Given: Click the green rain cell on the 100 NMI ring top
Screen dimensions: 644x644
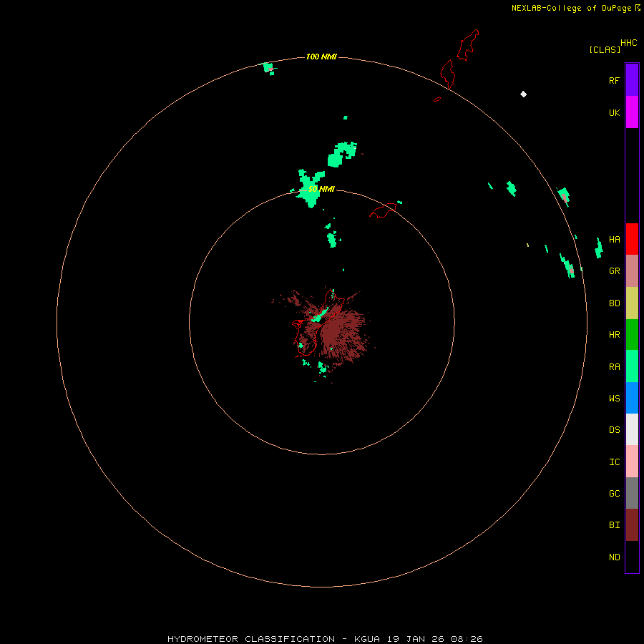Looking at the screenshot, I should point(268,68).
